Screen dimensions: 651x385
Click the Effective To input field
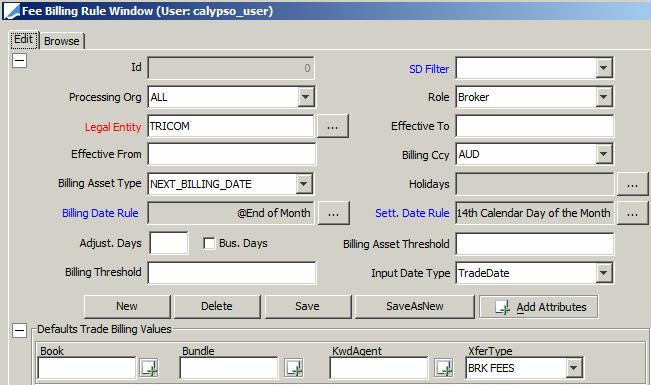(x=534, y=126)
